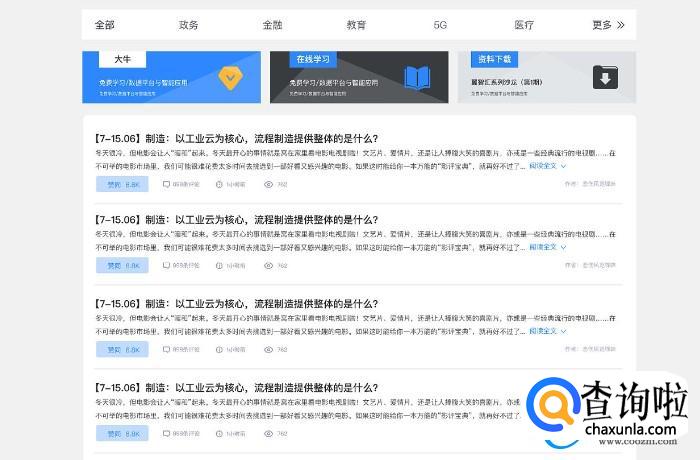The width and height of the screenshot is (700, 460).
Task: Click the author name on third article row
Action: coord(590,349)
